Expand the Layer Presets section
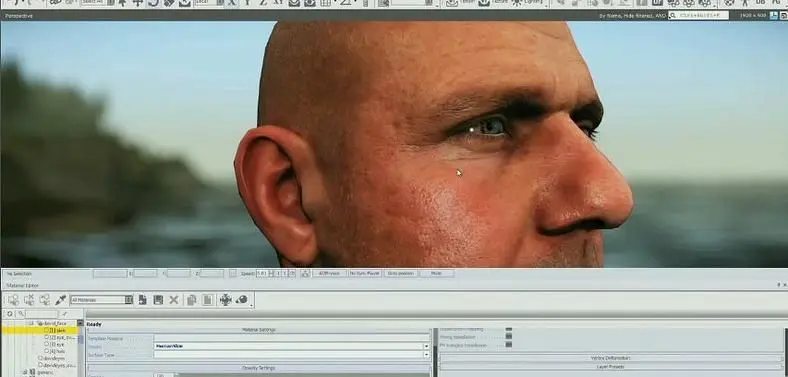Image resolution: width=788 pixels, height=377 pixels. point(611,367)
